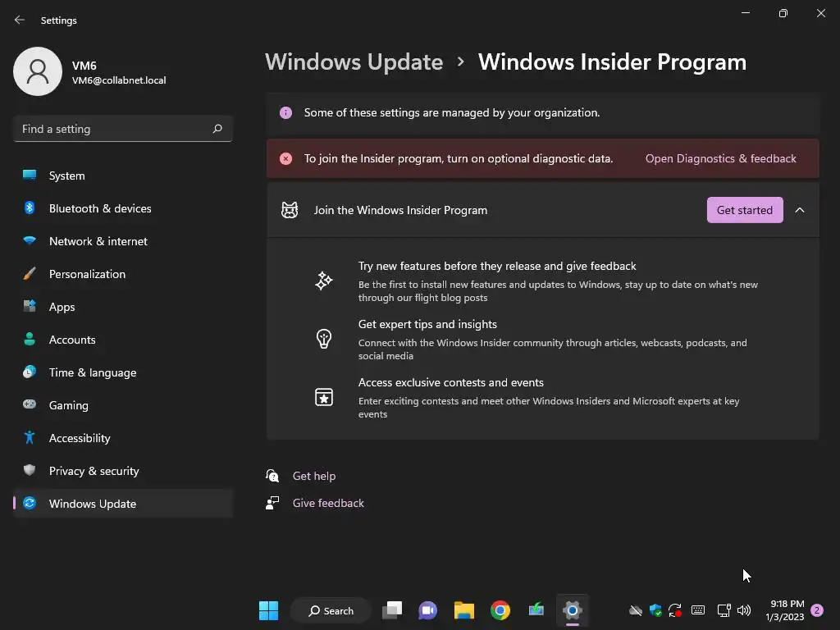Open the Get help link
The image size is (840, 630).
314,476
